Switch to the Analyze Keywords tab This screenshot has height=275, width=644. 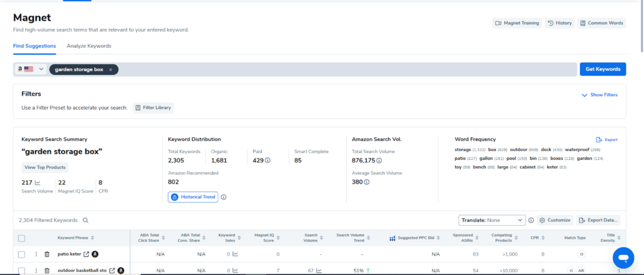pyautogui.click(x=89, y=46)
